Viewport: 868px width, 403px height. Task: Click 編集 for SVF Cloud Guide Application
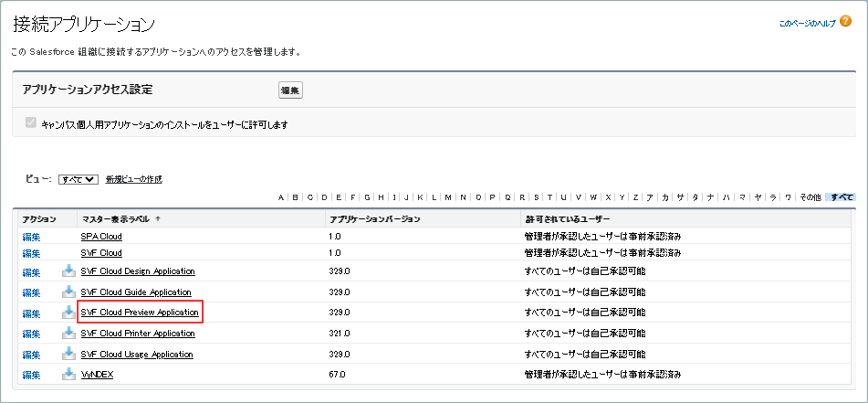[32, 292]
